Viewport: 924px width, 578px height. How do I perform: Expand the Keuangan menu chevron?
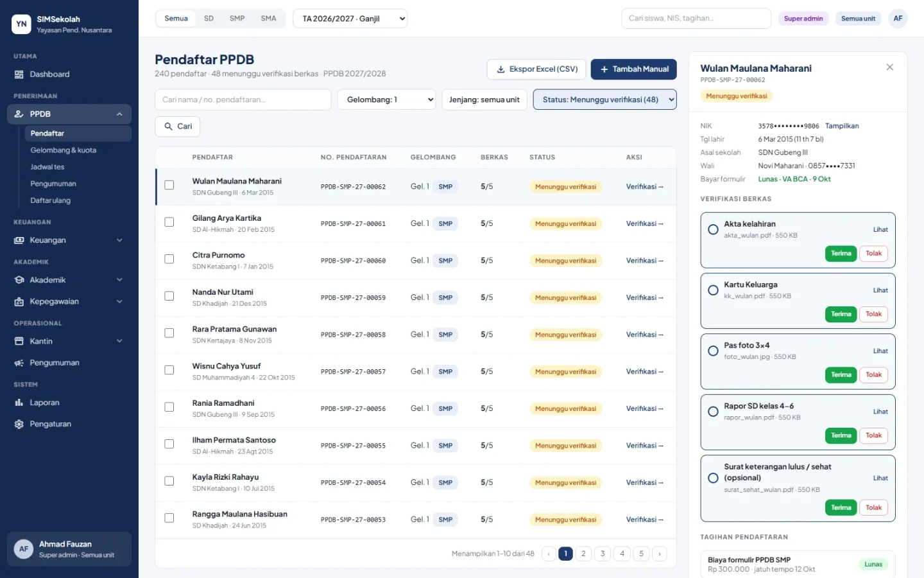pyautogui.click(x=119, y=240)
